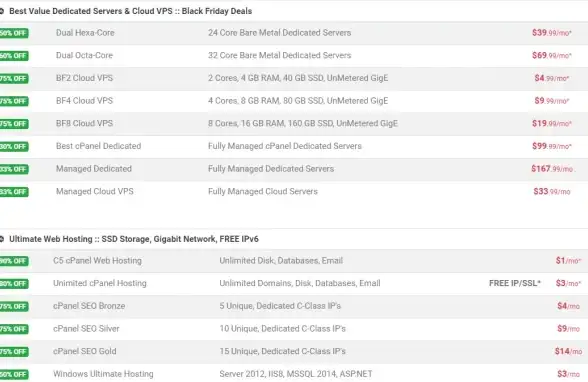Image resolution: width=588 pixels, height=382 pixels.
Task: Click the $1/mo price for C5 cPanel Hosting
Action: [568, 261]
